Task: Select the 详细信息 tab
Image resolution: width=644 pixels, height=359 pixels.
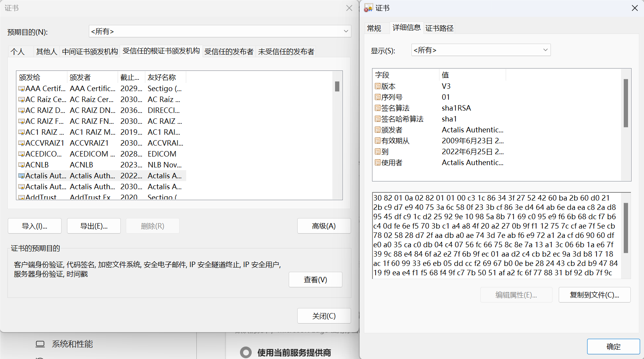Action: 407,27
